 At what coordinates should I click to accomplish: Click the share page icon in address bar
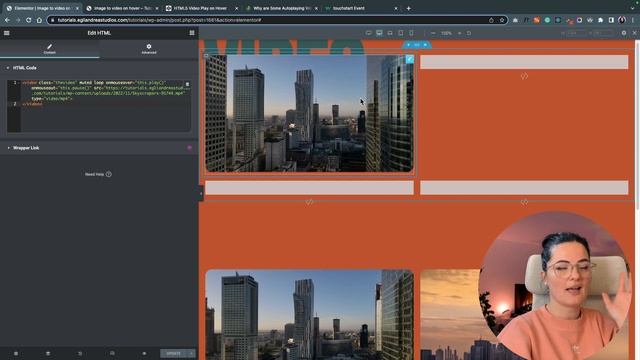click(x=491, y=20)
